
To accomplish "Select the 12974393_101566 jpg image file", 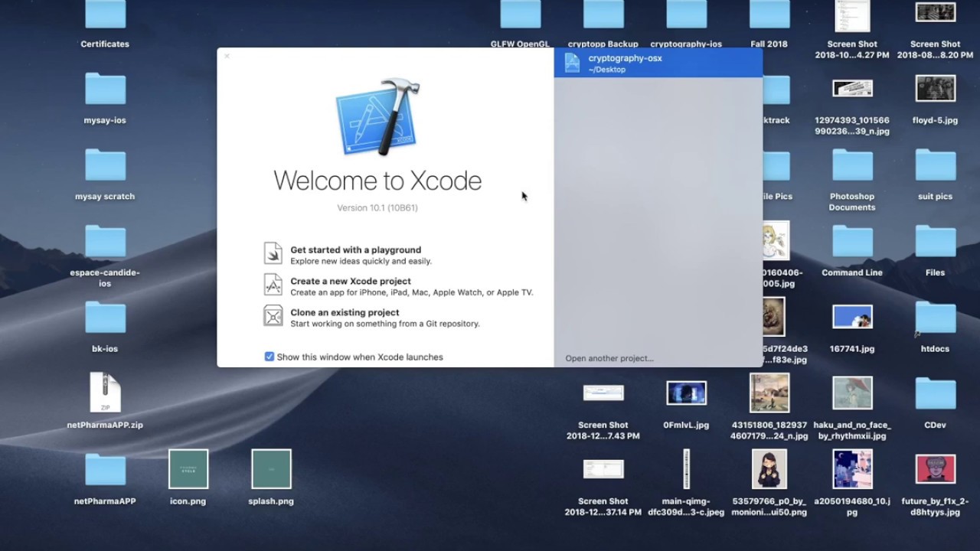I will coord(852,88).
